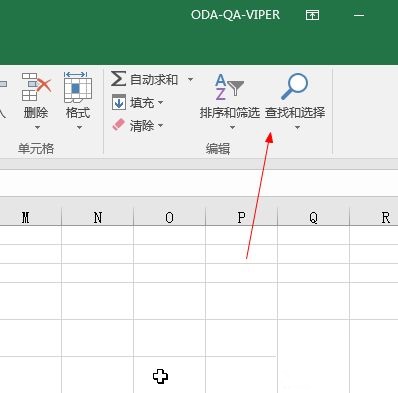The image size is (398, 393).
Task: Select column R header
Action: 374,218
